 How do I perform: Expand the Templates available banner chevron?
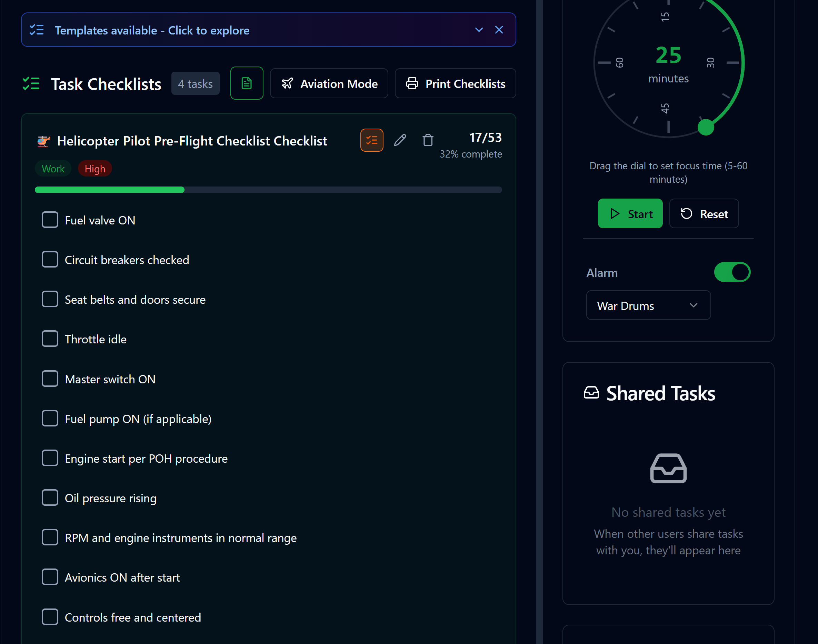[x=479, y=30]
